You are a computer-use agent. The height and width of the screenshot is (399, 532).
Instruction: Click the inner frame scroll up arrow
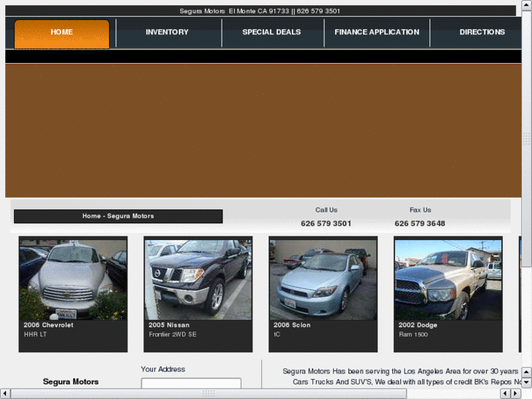[x=526, y=372]
